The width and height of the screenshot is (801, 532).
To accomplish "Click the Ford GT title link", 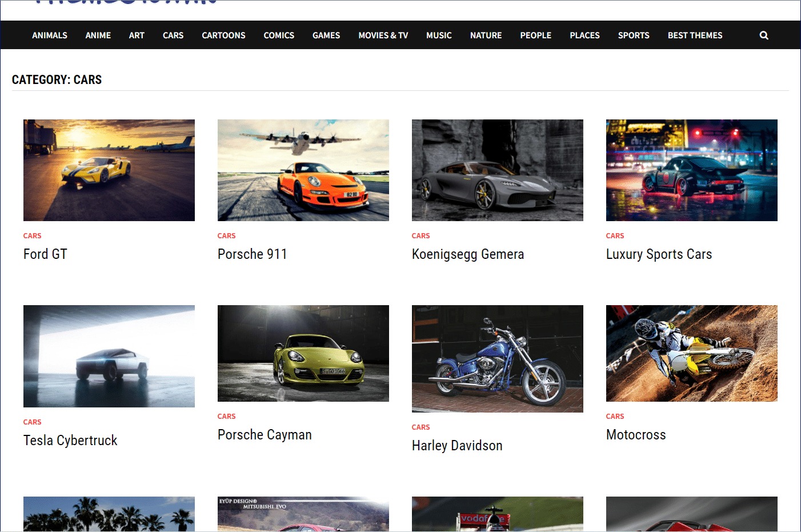I will coord(45,254).
